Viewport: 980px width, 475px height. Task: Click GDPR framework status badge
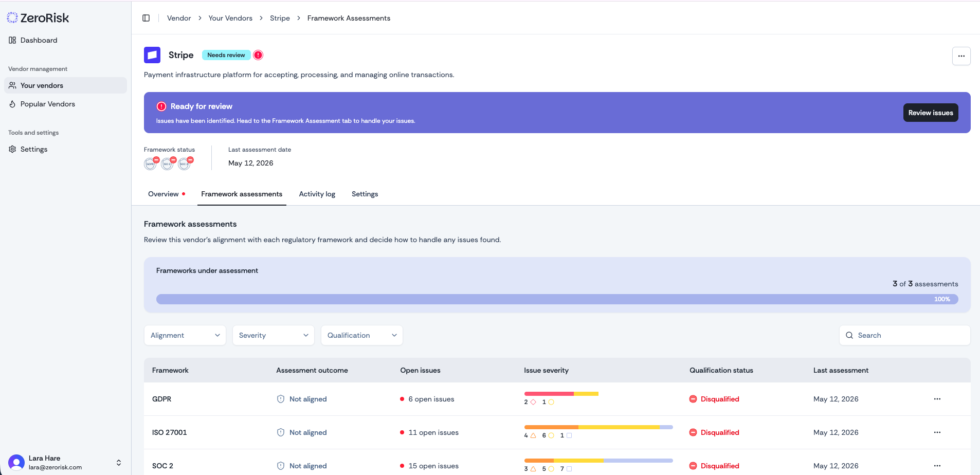point(151,163)
